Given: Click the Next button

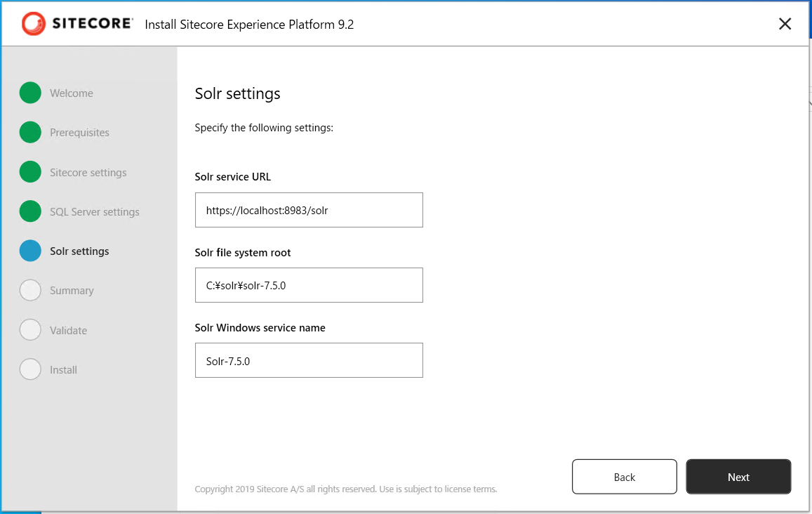Looking at the screenshot, I should pos(738,477).
